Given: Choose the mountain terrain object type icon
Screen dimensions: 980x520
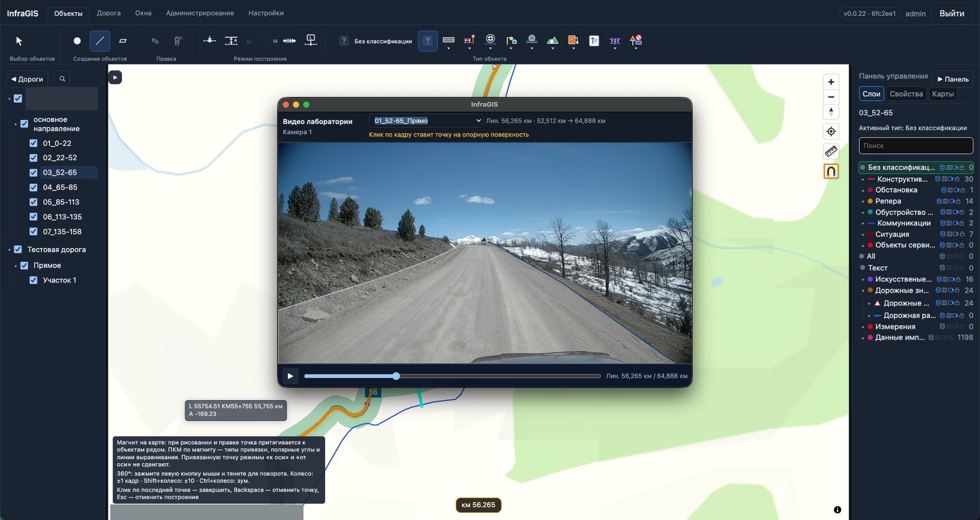Looking at the screenshot, I should click(x=552, y=40).
